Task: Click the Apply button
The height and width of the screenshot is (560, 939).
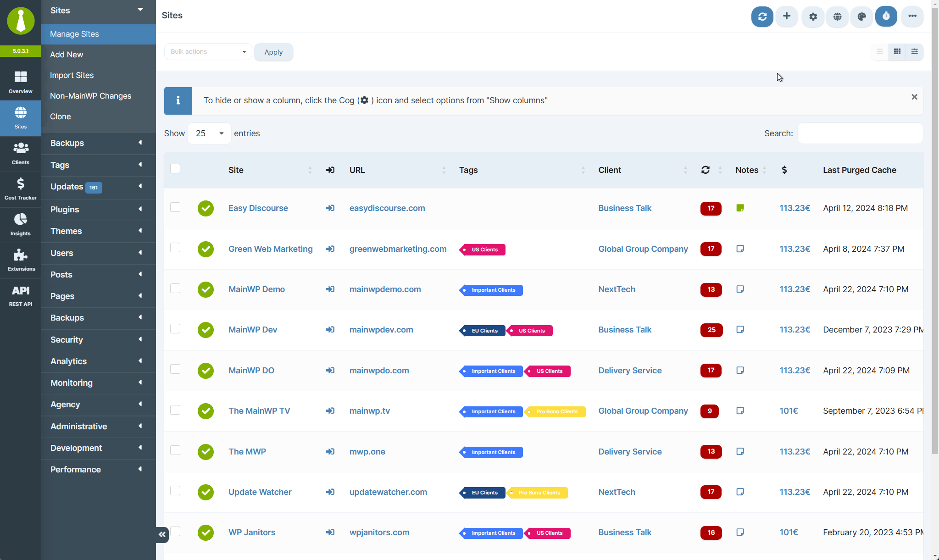Action: [x=273, y=52]
